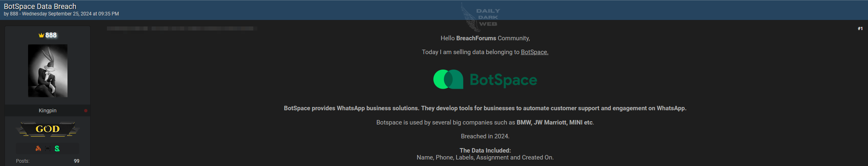Image resolution: width=868 pixels, height=166 pixels.
Task: Click the Kingpin user title bar
Action: click(48, 111)
